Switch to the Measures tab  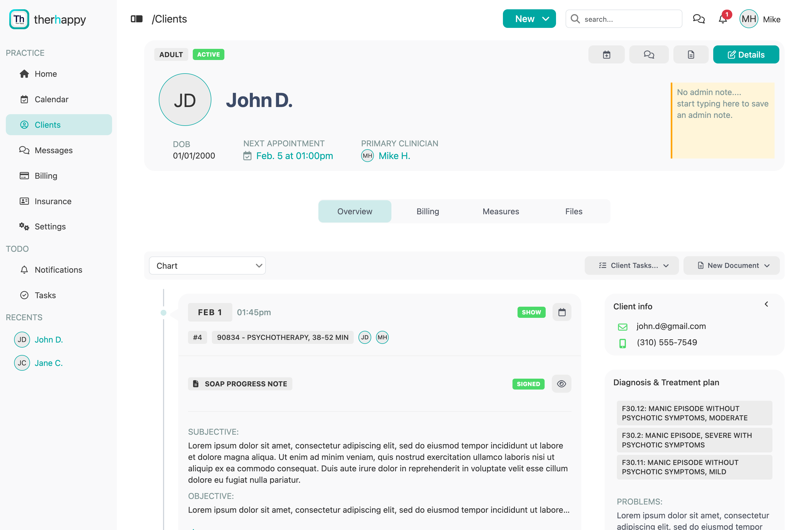coord(500,211)
